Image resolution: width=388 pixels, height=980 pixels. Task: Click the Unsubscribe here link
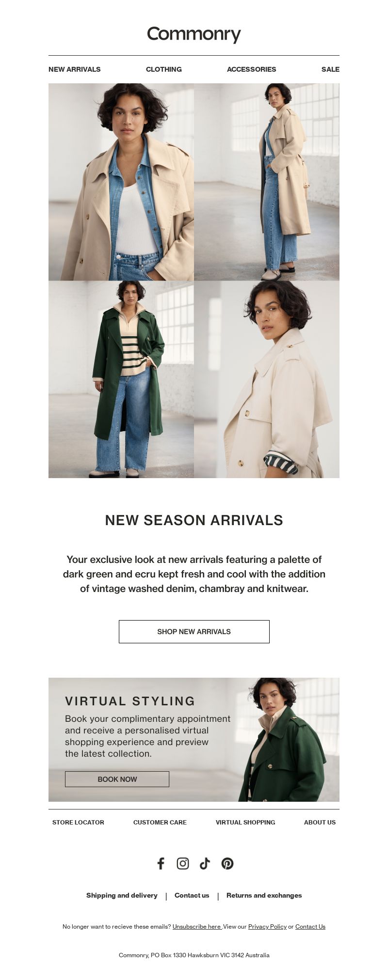pos(197,926)
